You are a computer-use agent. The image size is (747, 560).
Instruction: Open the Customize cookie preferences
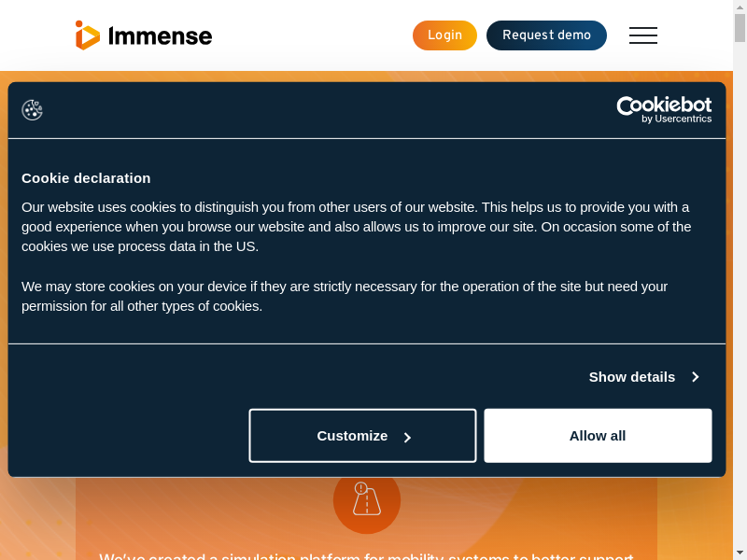click(x=362, y=436)
